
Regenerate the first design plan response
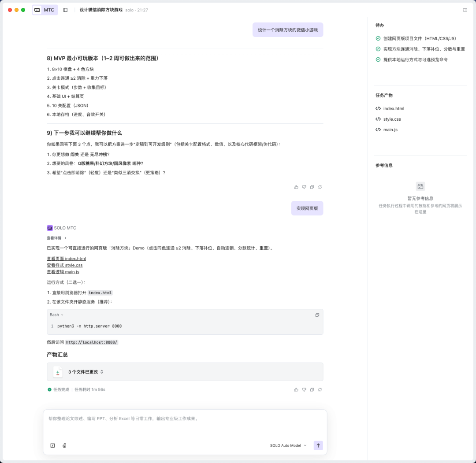point(320,187)
